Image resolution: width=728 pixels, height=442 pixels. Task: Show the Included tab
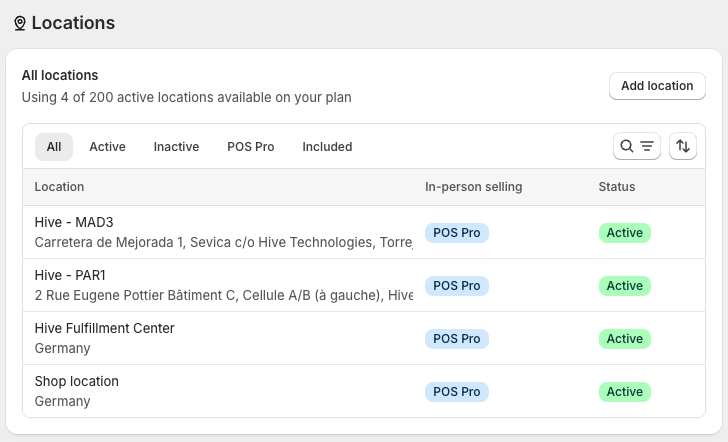click(327, 147)
